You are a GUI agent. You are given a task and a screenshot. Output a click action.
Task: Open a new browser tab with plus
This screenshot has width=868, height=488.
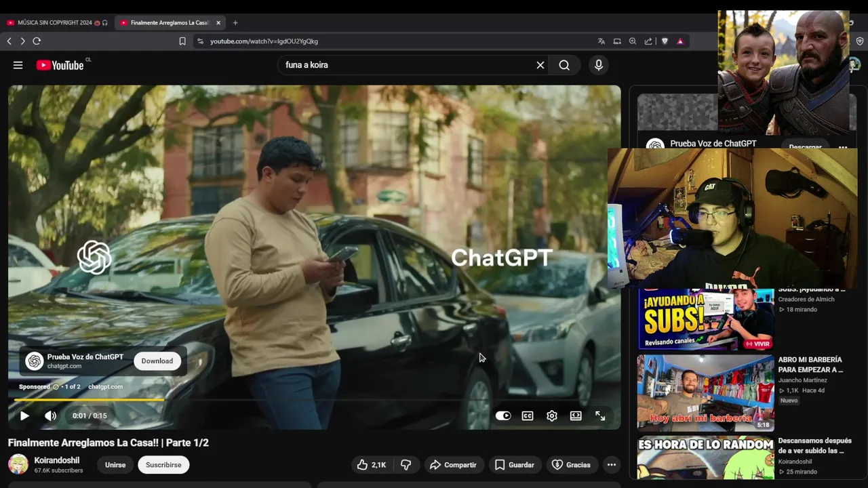click(235, 22)
